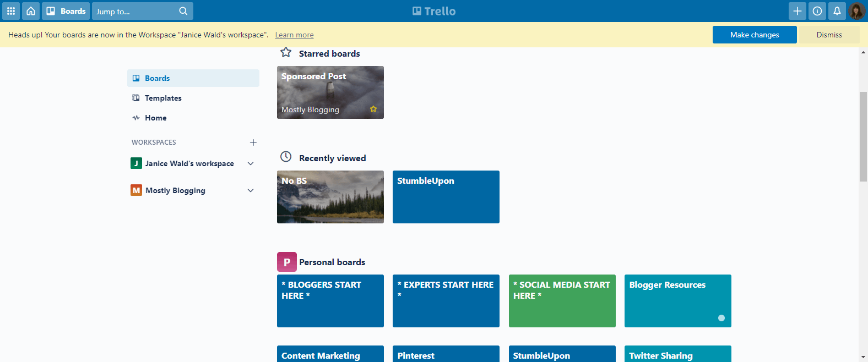Click the dot indicator on Blogger Resources
868x362 pixels.
pyautogui.click(x=721, y=318)
